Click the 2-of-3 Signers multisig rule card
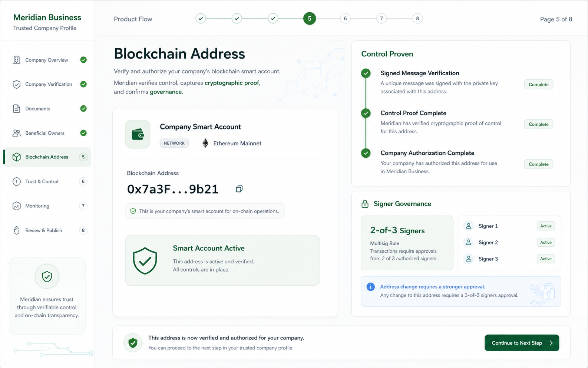The width and height of the screenshot is (588, 368). (x=407, y=243)
